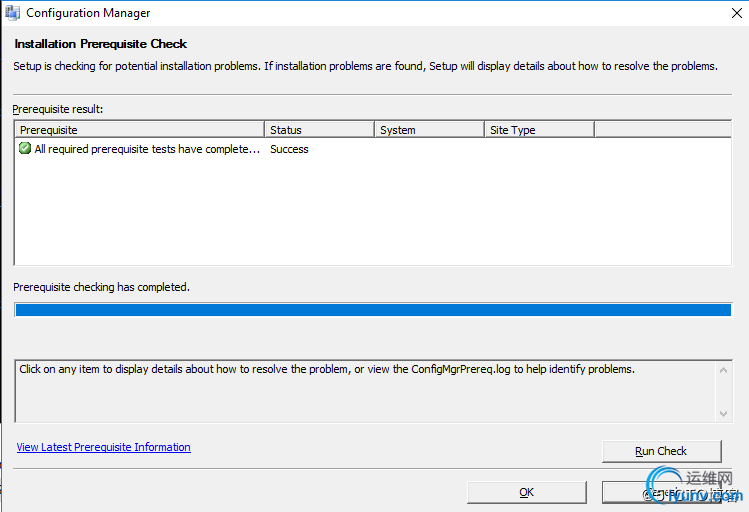749x512 pixels.
Task: Click the Success status cell
Action: (x=289, y=149)
